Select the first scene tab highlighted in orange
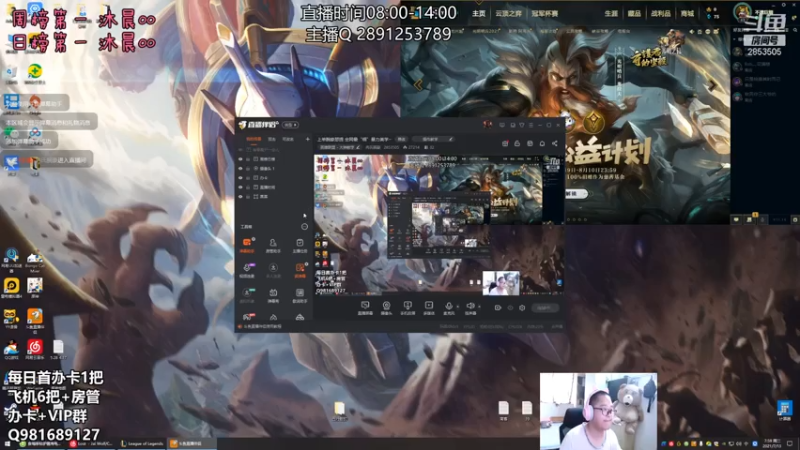800x450 pixels. pyautogui.click(x=254, y=139)
